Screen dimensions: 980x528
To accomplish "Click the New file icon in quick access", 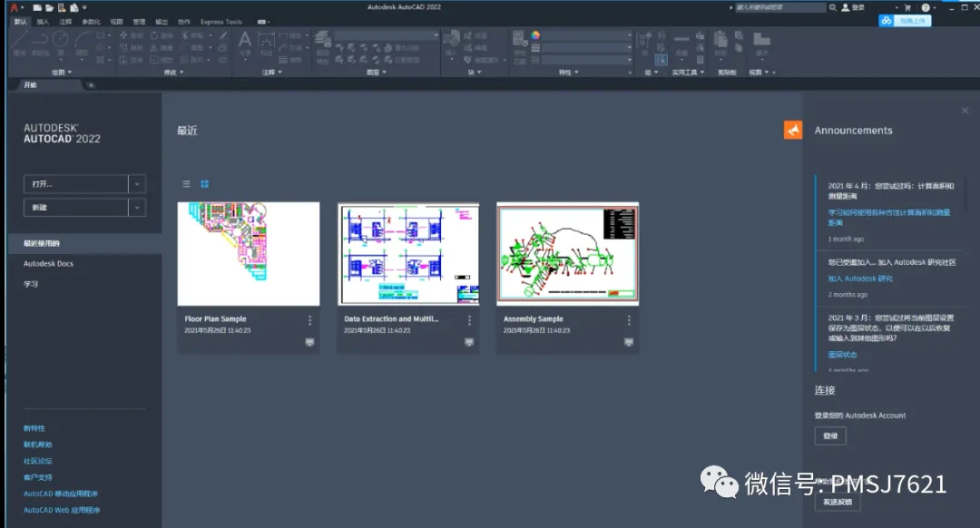I will point(37,7).
